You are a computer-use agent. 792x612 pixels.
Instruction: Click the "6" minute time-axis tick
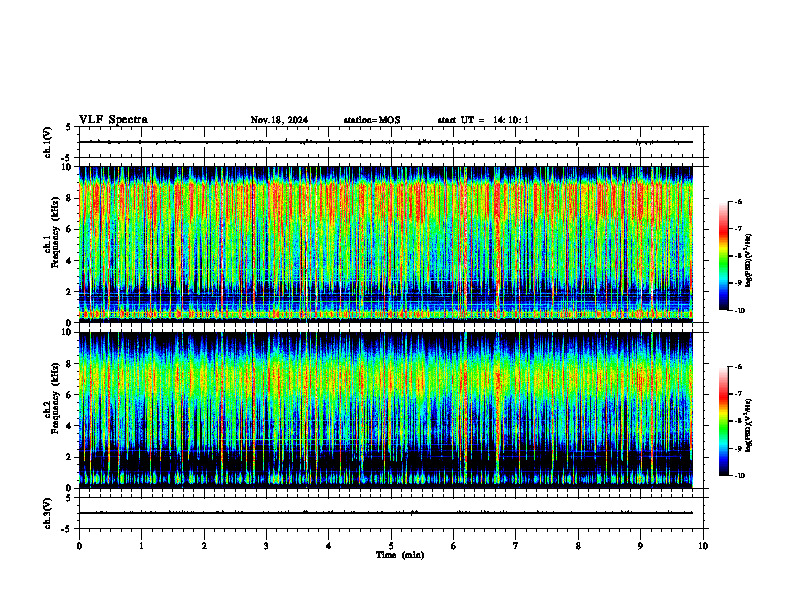[x=454, y=546]
